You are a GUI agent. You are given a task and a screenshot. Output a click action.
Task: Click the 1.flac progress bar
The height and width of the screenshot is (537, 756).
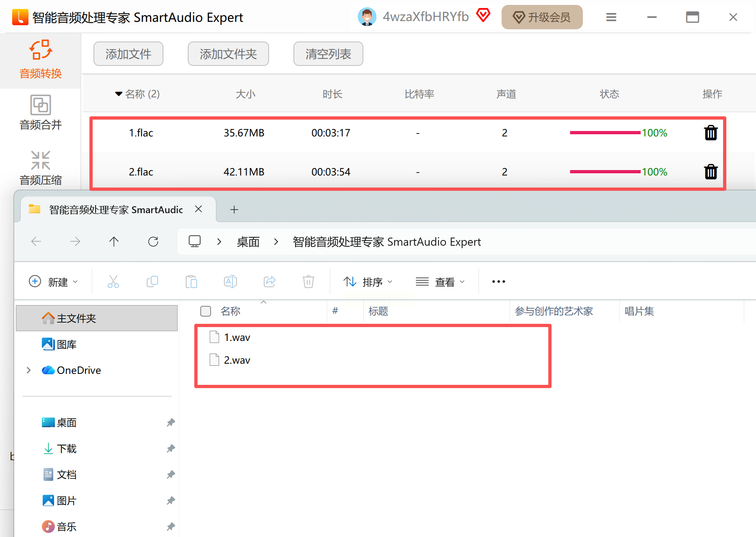coord(605,133)
